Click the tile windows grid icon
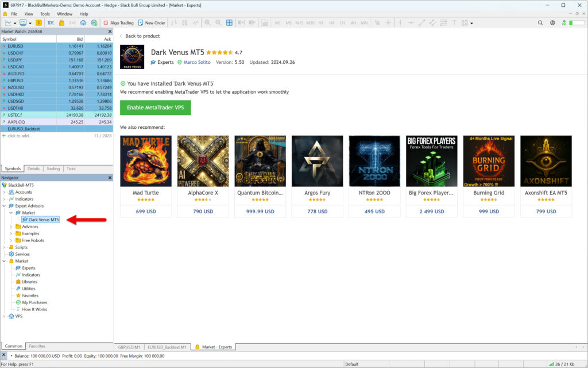The height and width of the screenshot is (368, 588). [x=229, y=23]
